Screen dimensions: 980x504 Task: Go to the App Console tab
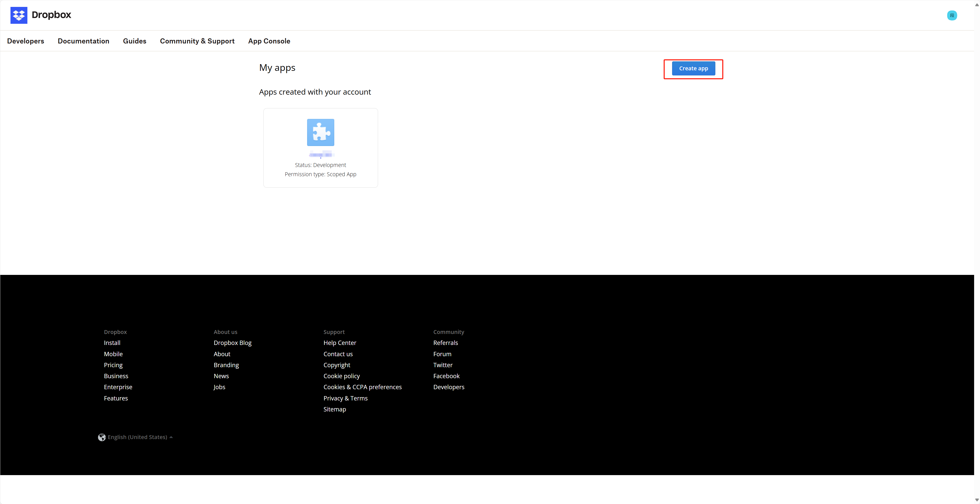269,41
